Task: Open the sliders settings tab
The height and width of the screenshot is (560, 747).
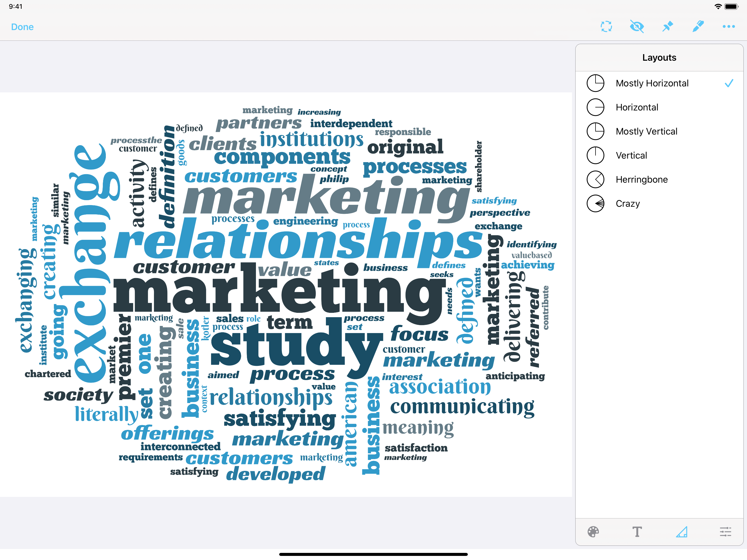Action: pos(725,532)
